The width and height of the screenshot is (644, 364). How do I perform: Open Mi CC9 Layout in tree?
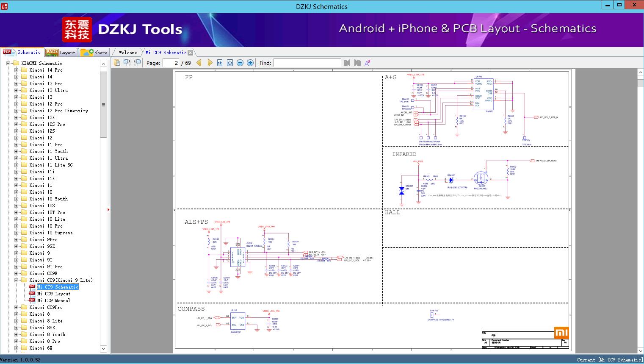(x=54, y=294)
